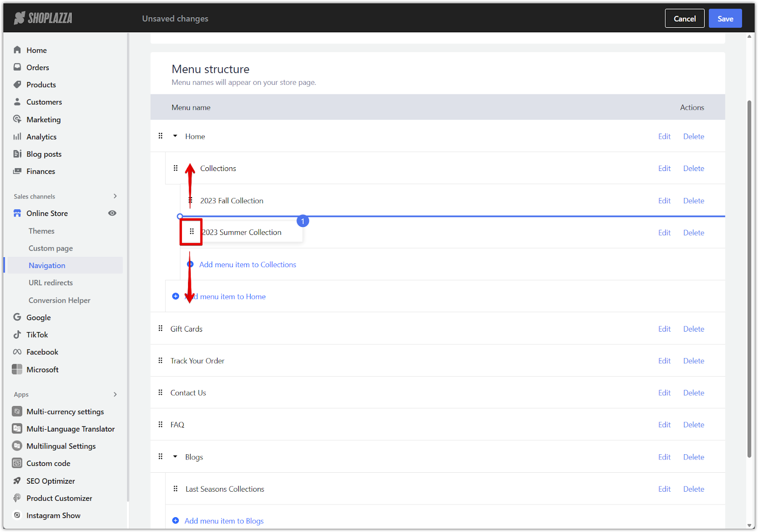Click the SEO Optimizer rocket icon
Image resolution: width=758 pixels, height=532 pixels.
17,480
